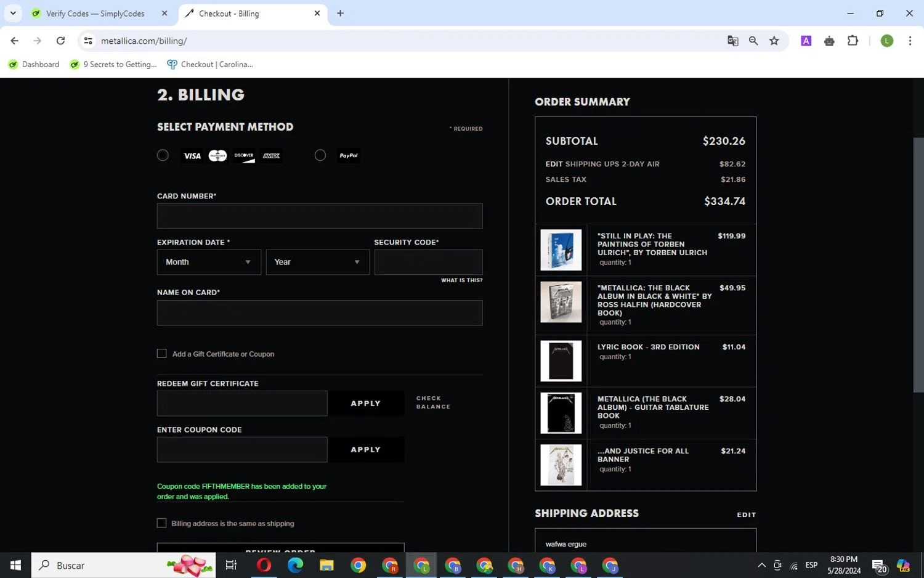Image resolution: width=924 pixels, height=578 pixels.
Task: Close the Verify Codes — SimplyCodes tab
Action: coord(164,14)
